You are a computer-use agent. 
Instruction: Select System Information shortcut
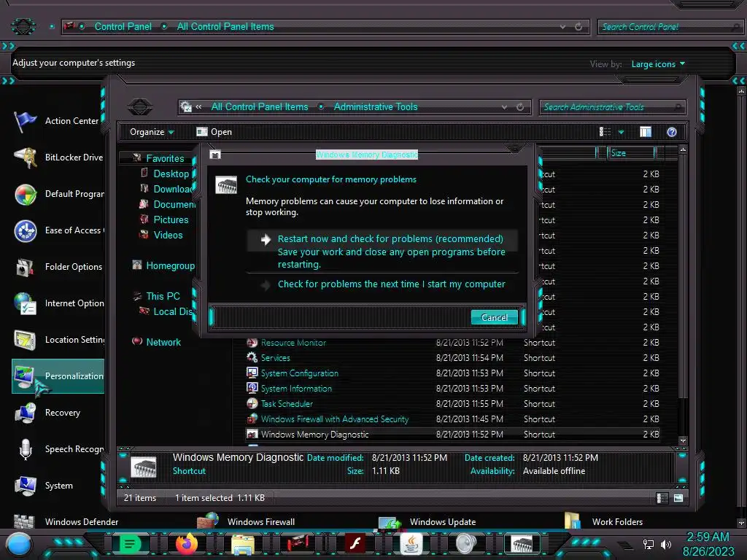(x=296, y=389)
